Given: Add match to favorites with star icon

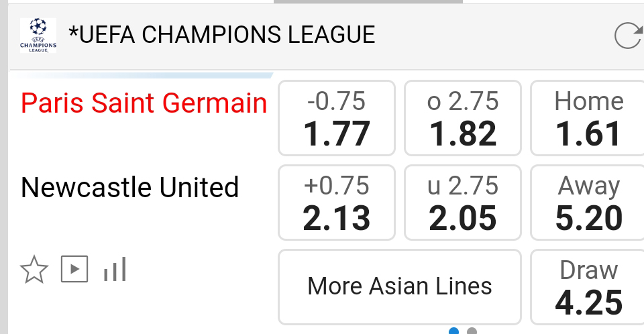Looking at the screenshot, I should pos(34,270).
